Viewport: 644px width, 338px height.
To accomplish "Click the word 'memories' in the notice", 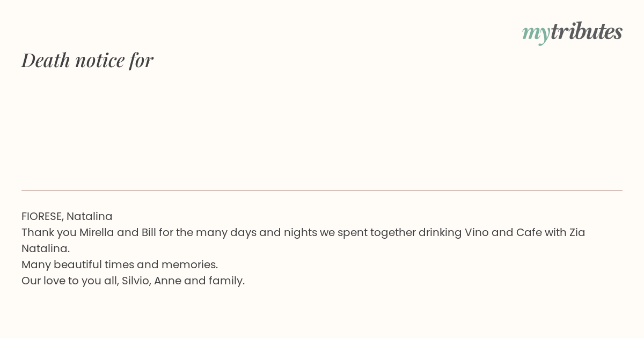I will click(188, 264).
